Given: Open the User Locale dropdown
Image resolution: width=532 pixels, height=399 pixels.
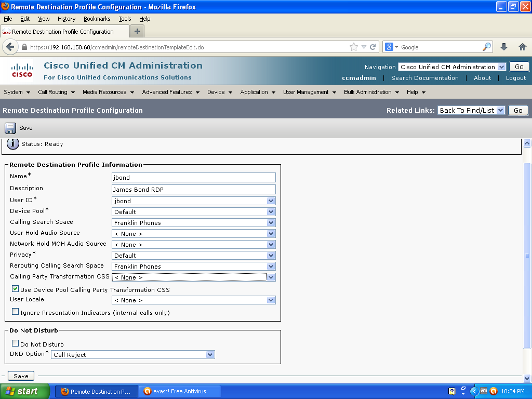Looking at the screenshot, I should (x=193, y=300).
